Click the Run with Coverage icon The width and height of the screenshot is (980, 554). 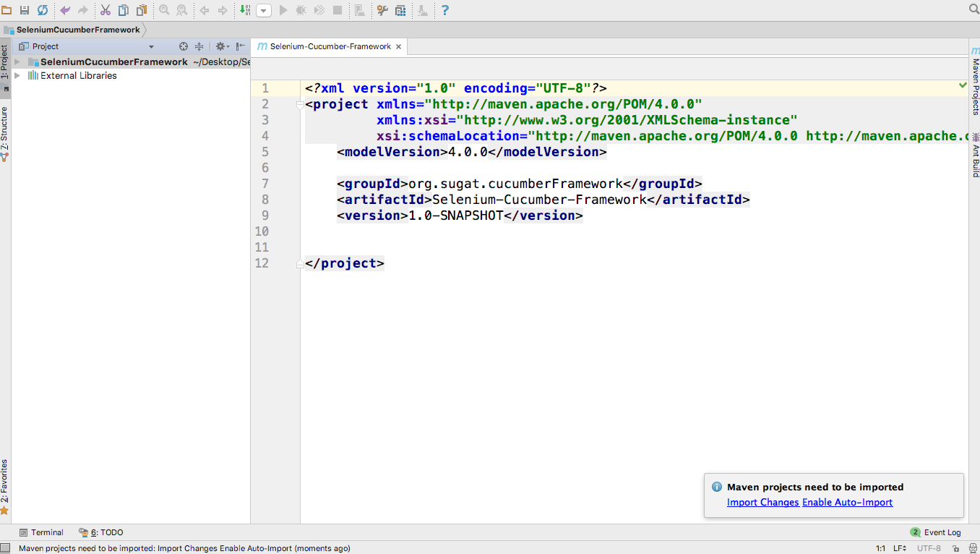pos(319,10)
